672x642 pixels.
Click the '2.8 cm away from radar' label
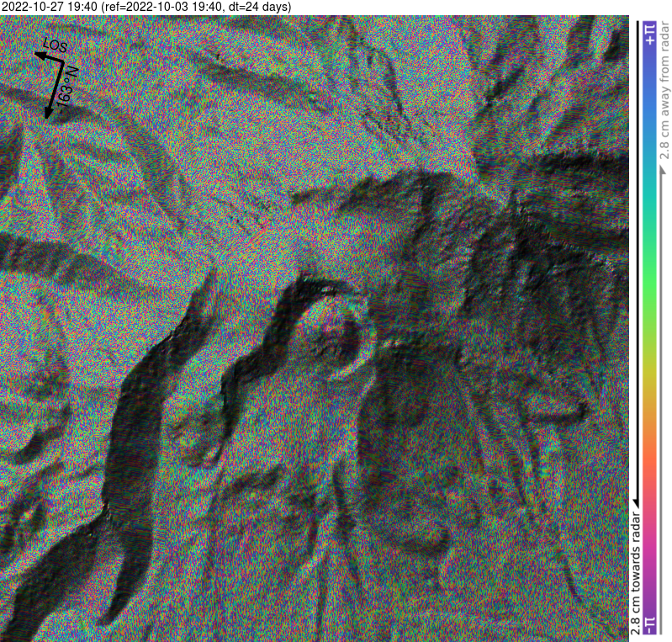click(664, 91)
